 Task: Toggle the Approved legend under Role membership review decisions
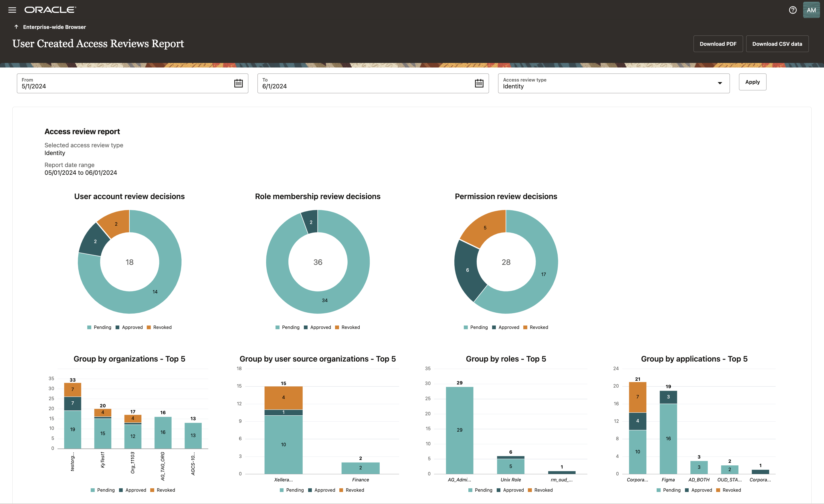tap(318, 327)
